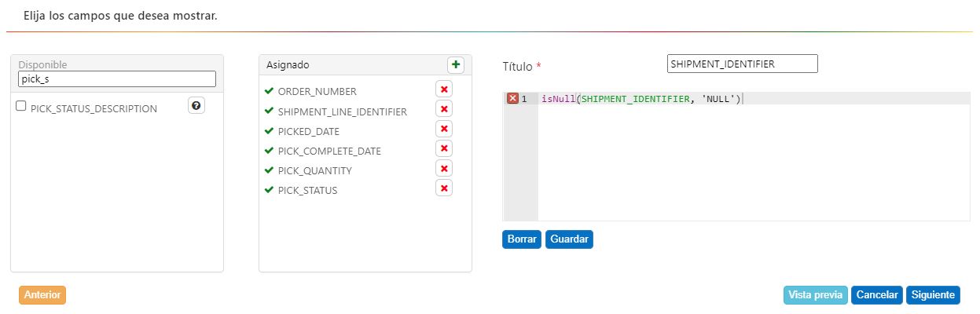Focus the Título input field
980x314 pixels.
click(742, 64)
